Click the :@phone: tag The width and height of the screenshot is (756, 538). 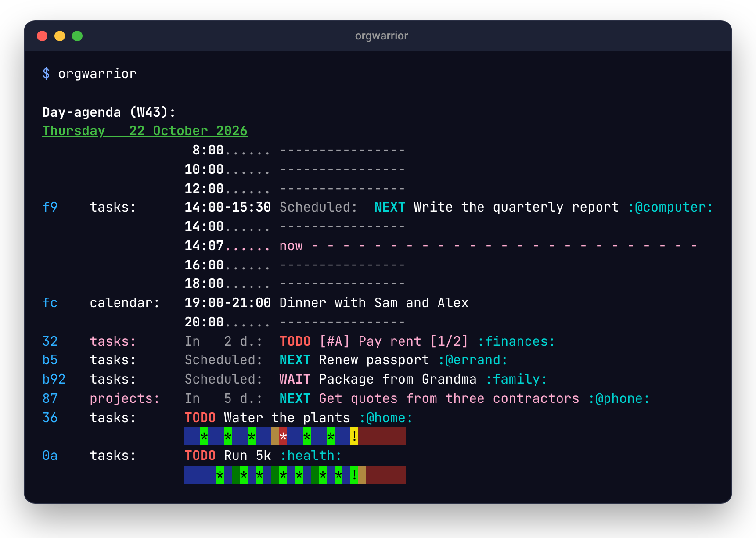point(619,398)
